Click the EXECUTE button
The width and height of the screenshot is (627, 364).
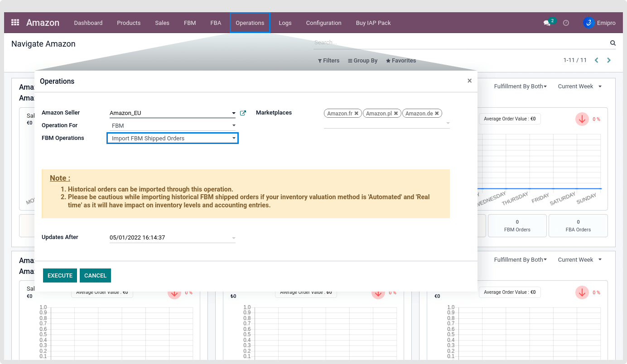coord(60,275)
